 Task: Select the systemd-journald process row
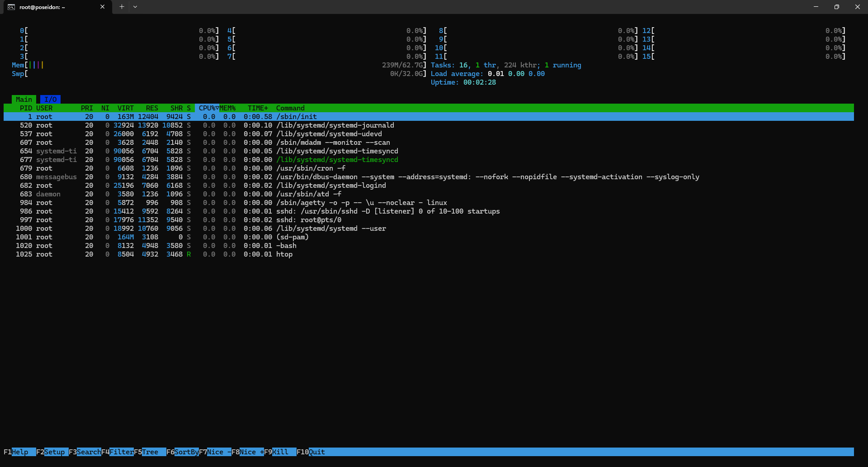335,125
